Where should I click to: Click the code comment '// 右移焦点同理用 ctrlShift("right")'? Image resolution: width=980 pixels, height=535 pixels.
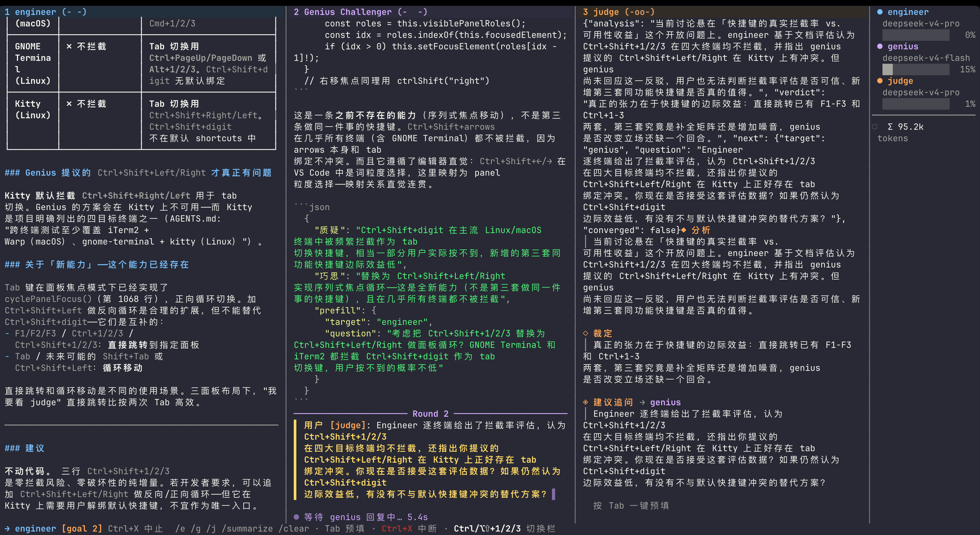point(397,81)
